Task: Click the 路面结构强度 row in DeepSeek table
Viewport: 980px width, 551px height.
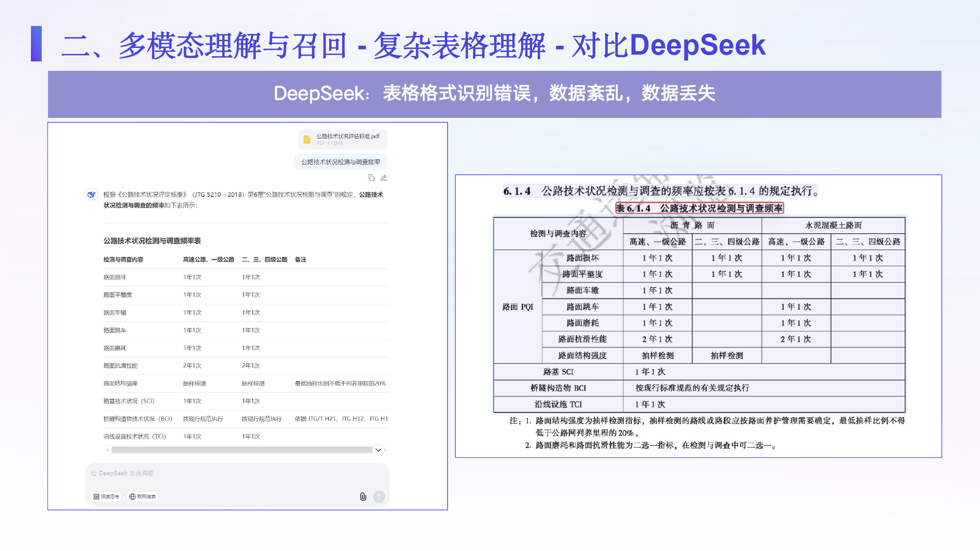Action: [121, 383]
